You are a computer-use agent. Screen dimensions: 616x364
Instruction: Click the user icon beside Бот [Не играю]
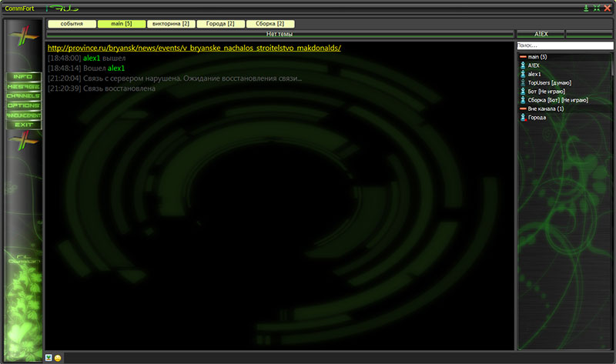[x=523, y=92]
